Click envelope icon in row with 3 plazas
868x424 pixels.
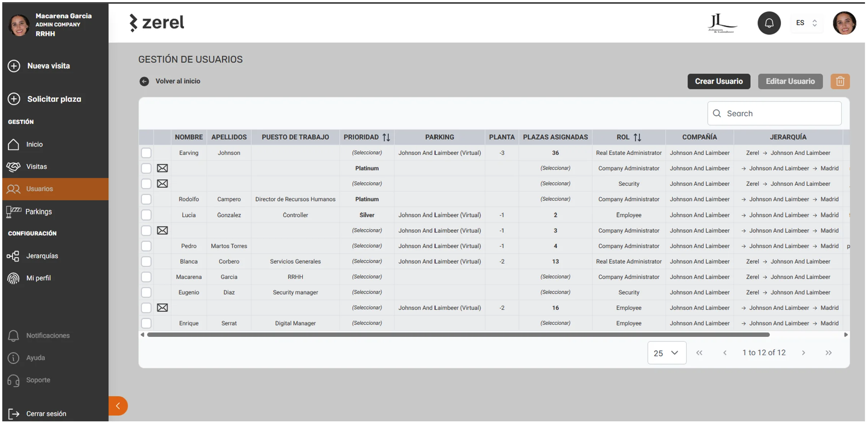162,230
